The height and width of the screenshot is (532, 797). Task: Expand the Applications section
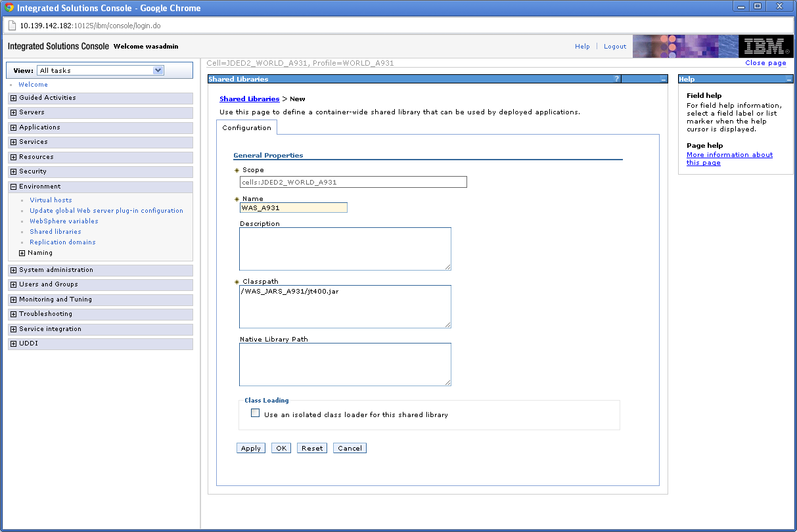[x=14, y=127]
